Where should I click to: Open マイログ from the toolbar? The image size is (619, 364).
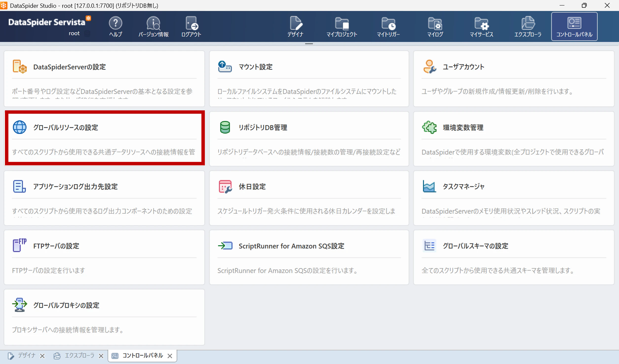[435, 27]
